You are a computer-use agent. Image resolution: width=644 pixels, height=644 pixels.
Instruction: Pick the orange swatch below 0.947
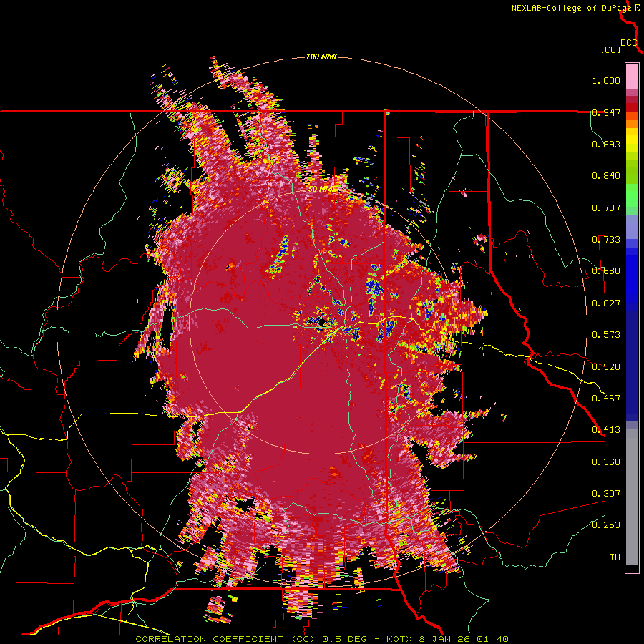coord(632,124)
